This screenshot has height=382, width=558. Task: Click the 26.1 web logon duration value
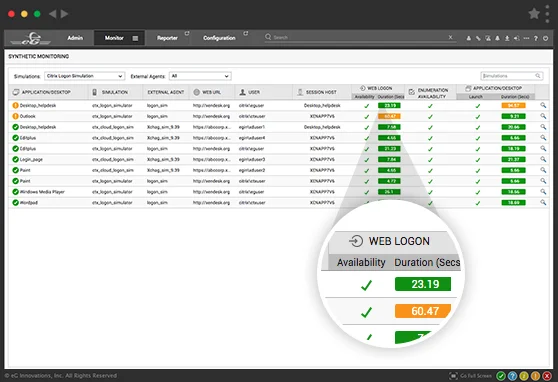[389, 192]
